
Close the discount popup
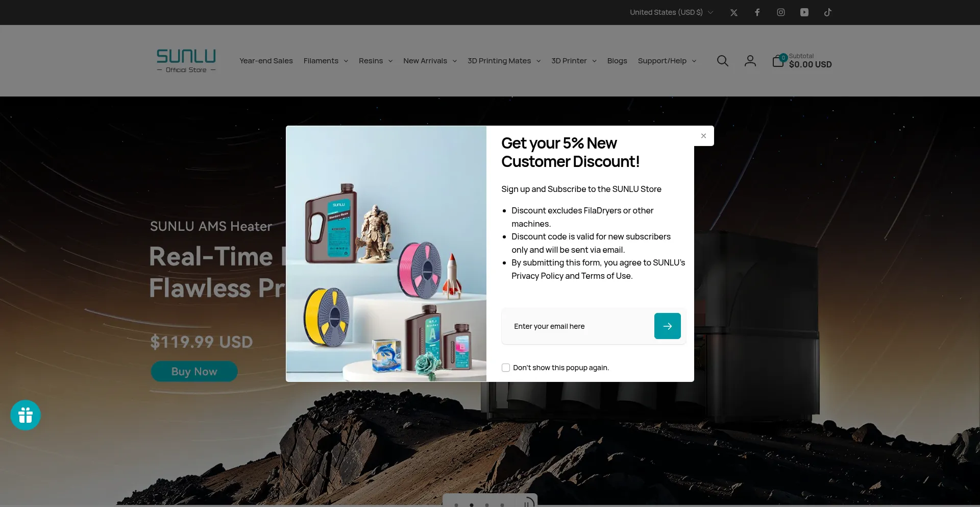tap(703, 136)
